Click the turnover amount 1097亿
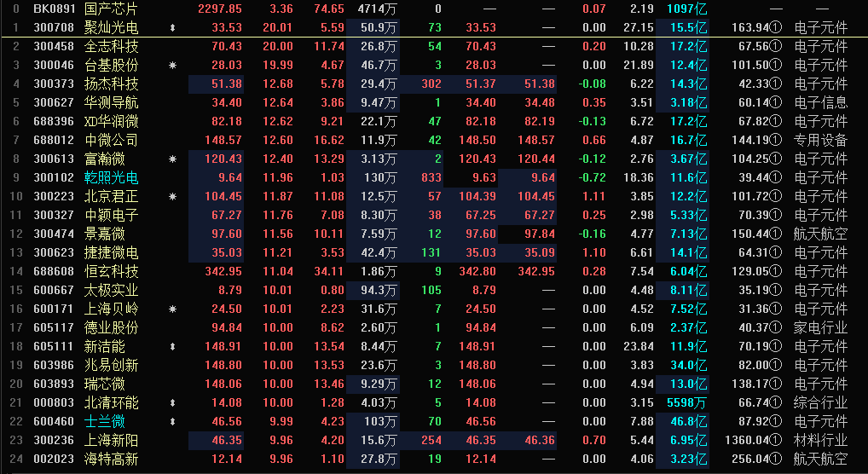The image size is (868, 474). [687, 9]
